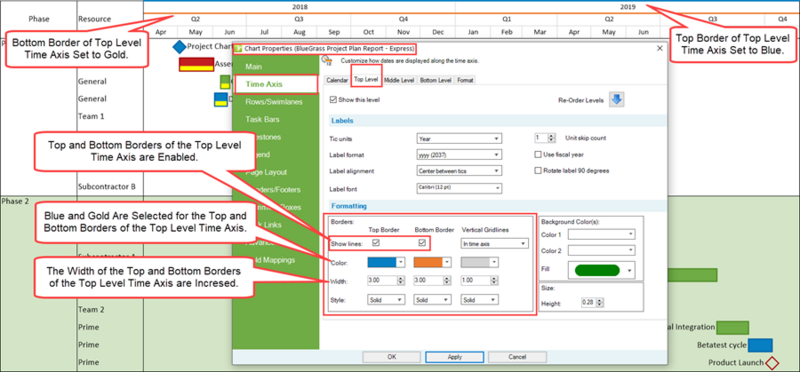Open the Tic units dropdown

459,138
